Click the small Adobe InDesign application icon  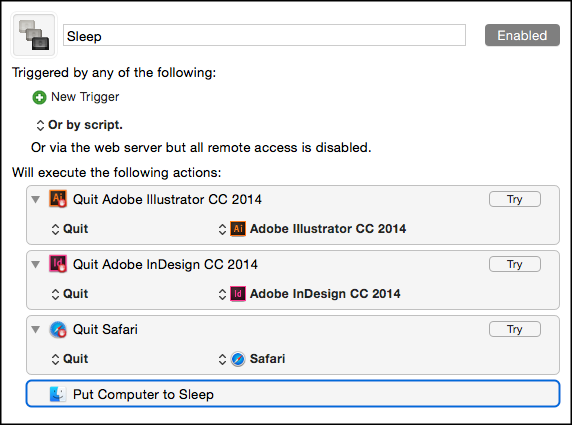coord(238,294)
